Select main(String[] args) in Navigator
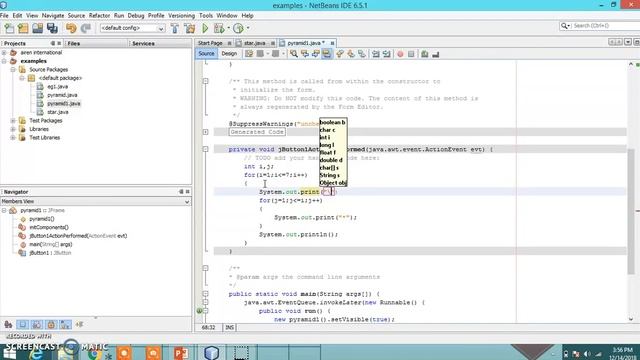This screenshot has width=640, height=360. pyautogui.click(x=51, y=244)
